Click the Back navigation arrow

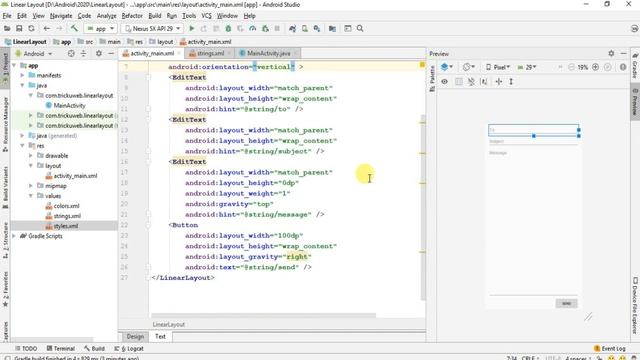point(47,29)
